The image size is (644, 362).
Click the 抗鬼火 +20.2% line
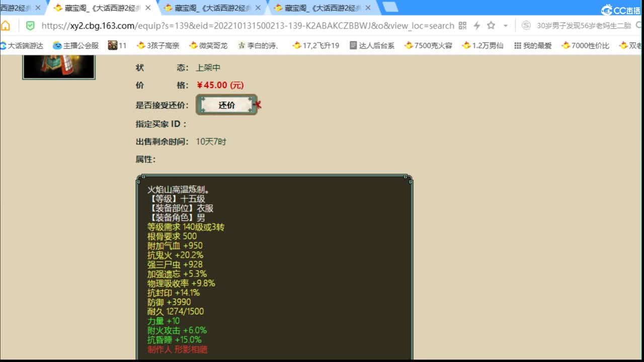(176, 255)
